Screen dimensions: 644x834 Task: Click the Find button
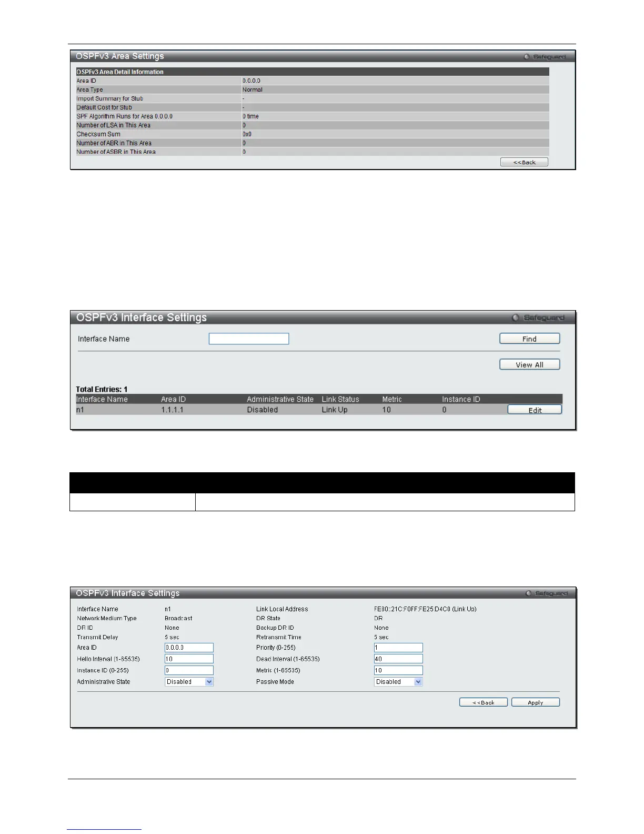tap(529, 339)
